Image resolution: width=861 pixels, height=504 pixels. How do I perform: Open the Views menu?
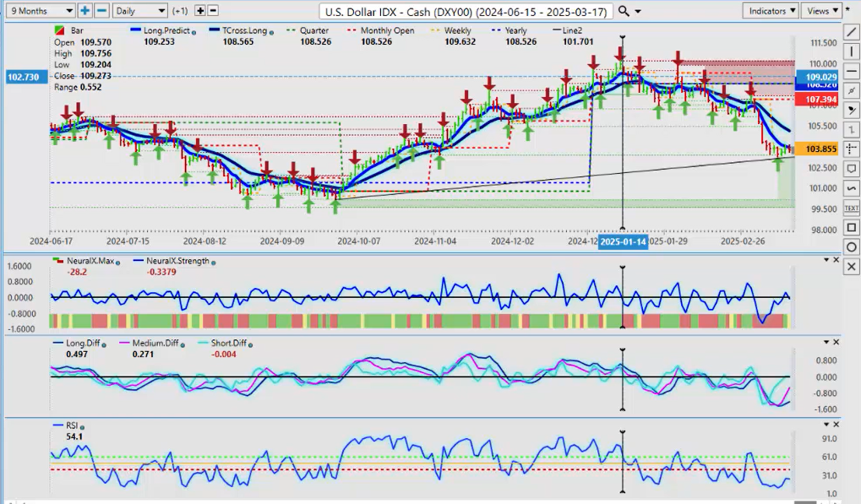(822, 11)
